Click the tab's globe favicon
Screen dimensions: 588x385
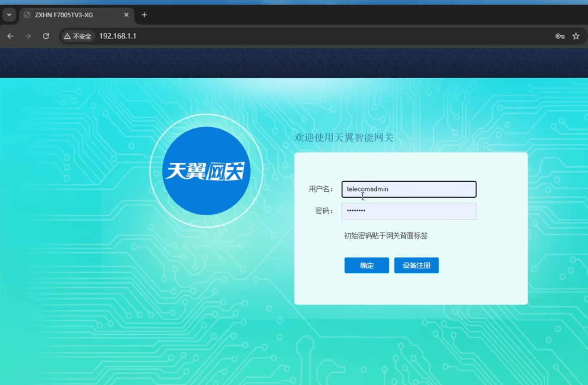point(27,15)
